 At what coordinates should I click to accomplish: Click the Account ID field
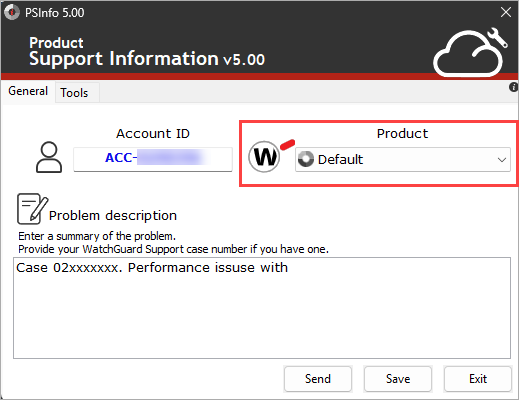pyautogui.click(x=153, y=159)
